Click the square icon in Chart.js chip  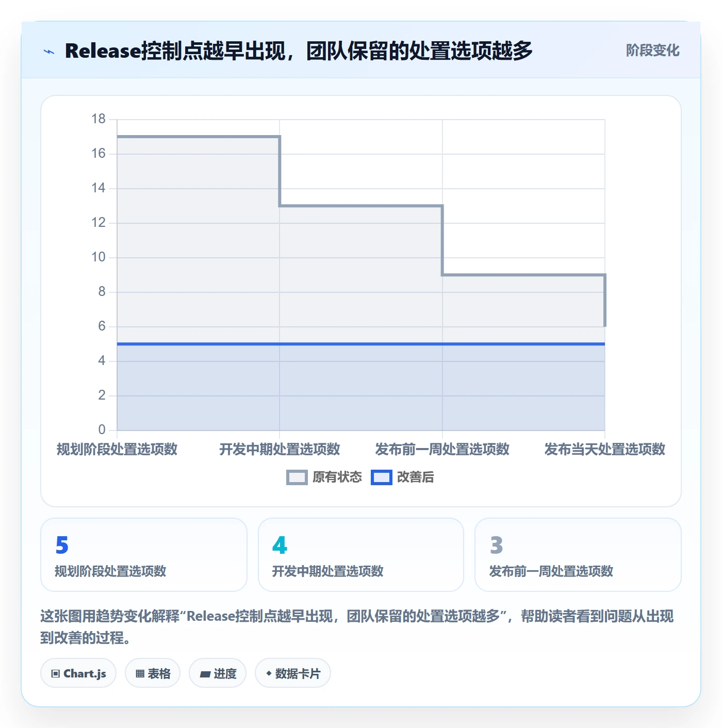(56, 674)
